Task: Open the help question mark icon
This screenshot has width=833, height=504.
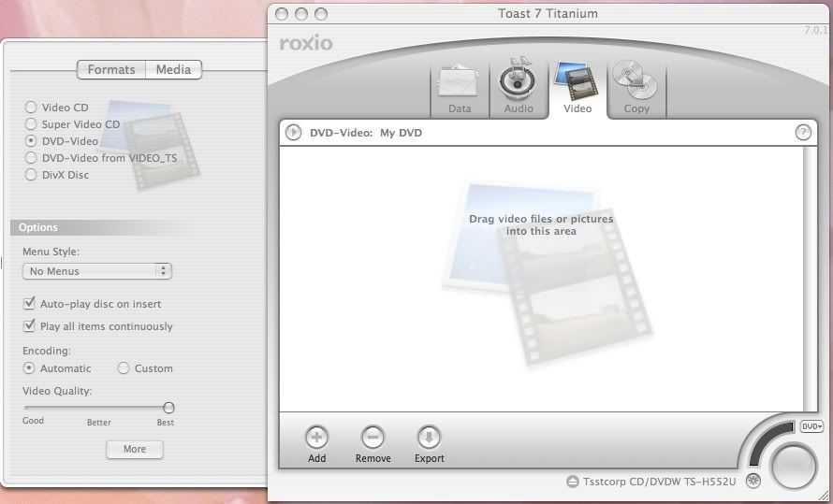Action: [x=803, y=132]
